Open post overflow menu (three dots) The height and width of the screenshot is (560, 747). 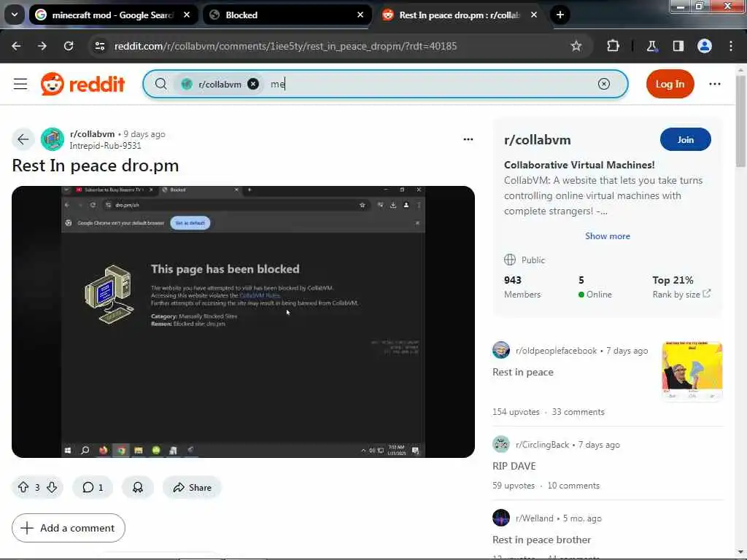tap(468, 139)
